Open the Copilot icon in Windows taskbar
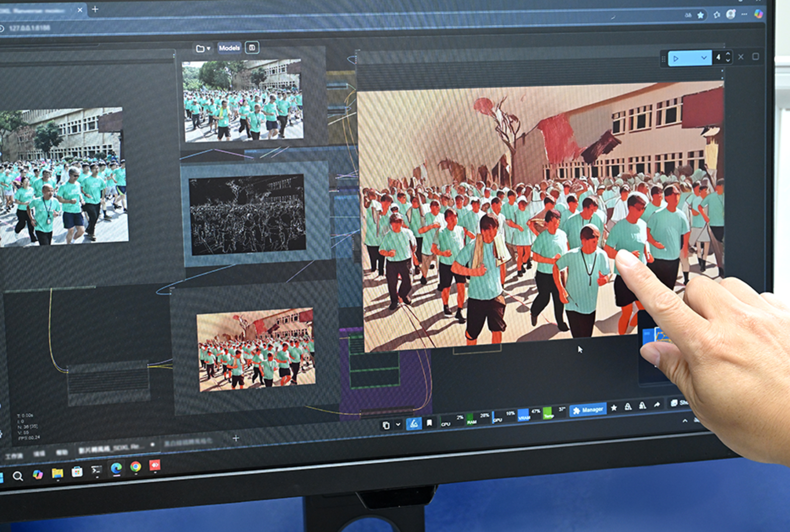This screenshot has width=790, height=532. (x=38, y=474)
